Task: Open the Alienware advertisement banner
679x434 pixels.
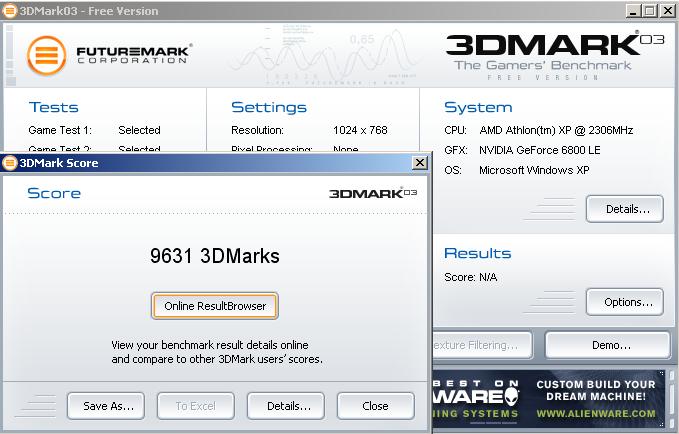Action: [x=549, y=399]
